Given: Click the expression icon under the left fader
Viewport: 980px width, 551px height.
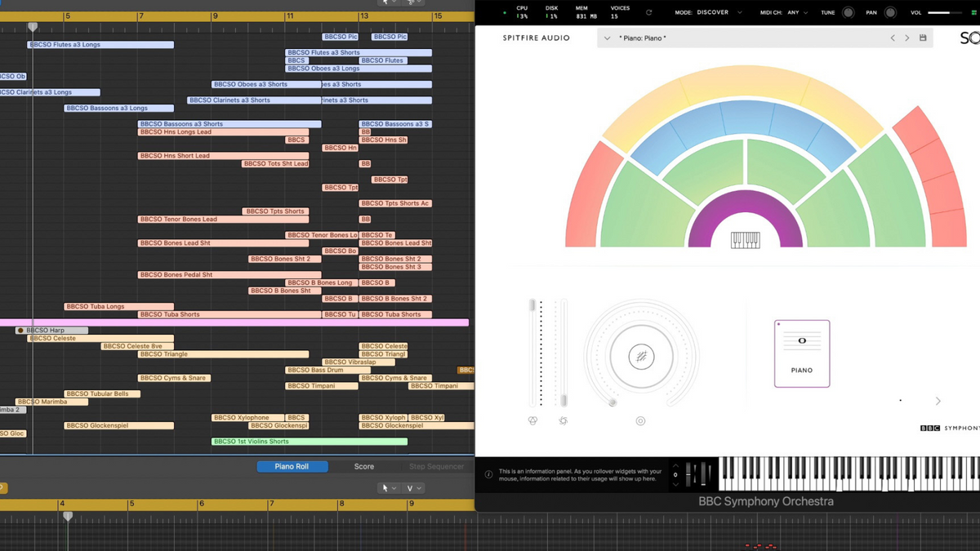Looking at the screenshot, I should coord(532,421).
